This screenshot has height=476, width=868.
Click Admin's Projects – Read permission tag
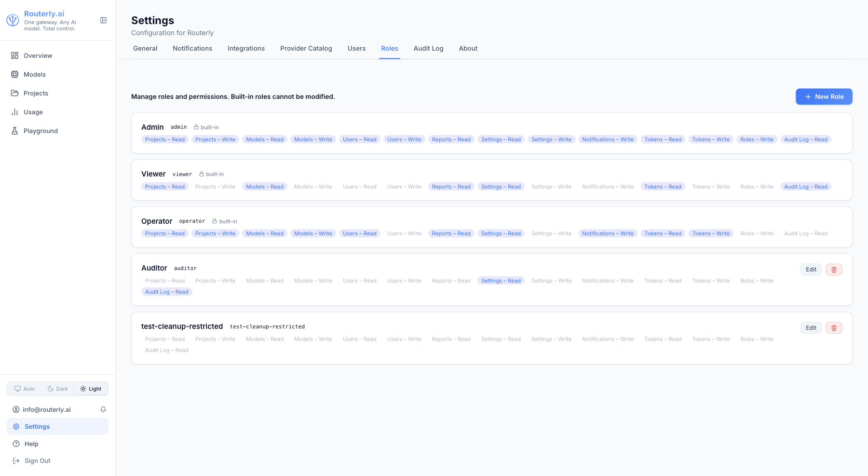coord(165,139)
